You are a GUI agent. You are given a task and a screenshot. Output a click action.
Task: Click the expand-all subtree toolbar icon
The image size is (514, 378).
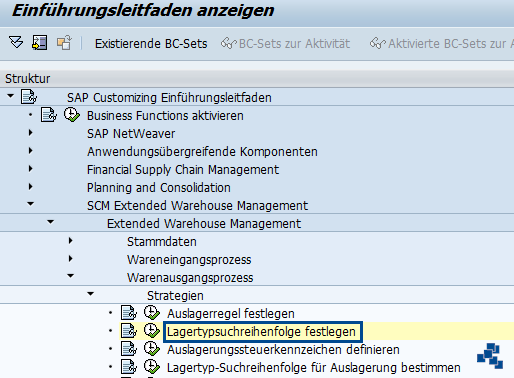click(x=16, y=43)
